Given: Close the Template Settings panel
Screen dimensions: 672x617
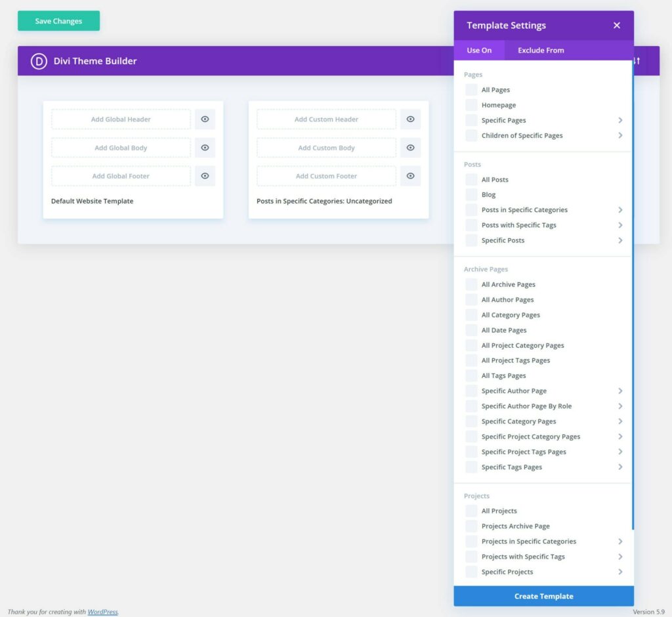Looking at the screenshot, I should point(617,26).
